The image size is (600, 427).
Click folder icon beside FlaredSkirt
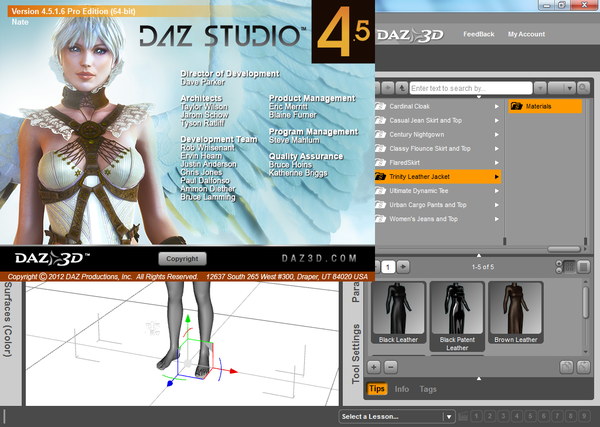[380, 162]
